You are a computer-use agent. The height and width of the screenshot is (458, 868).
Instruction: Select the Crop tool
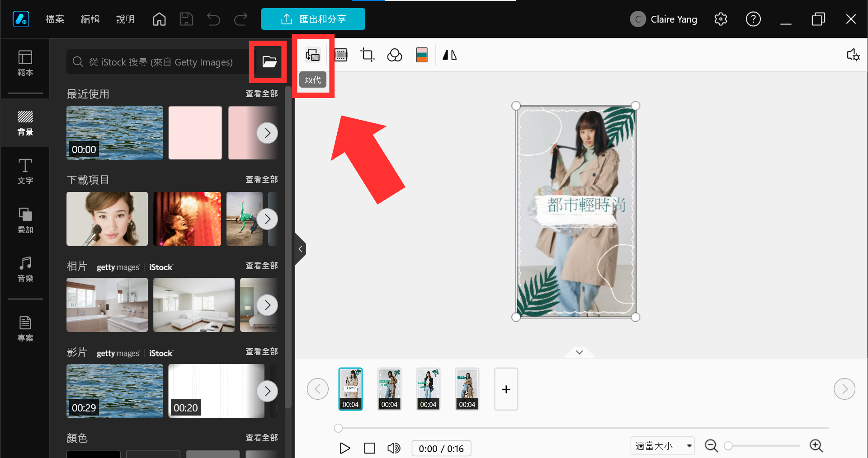367,55
